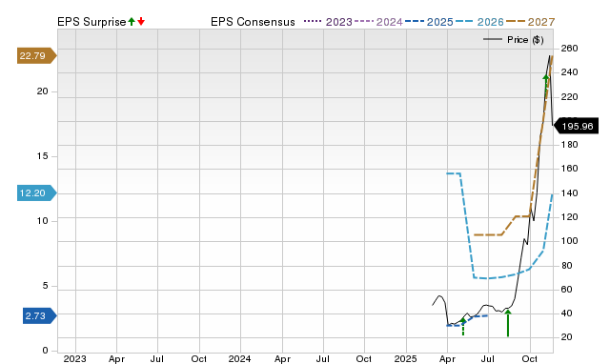610x364 pixels.
Task: Click the 20 EPS axis label
Action: click(x=42, y=91)
